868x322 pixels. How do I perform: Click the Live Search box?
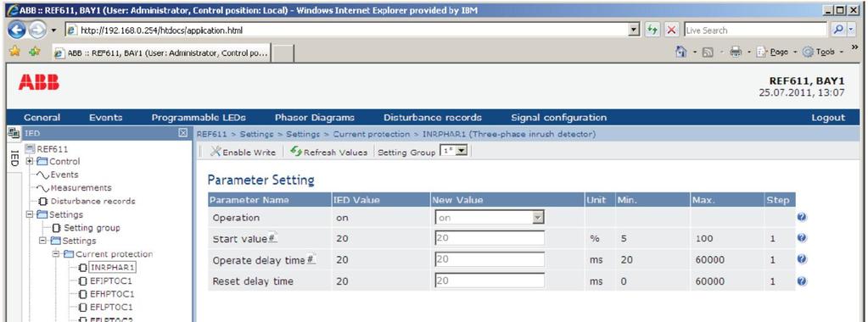(x=756, y=30)
